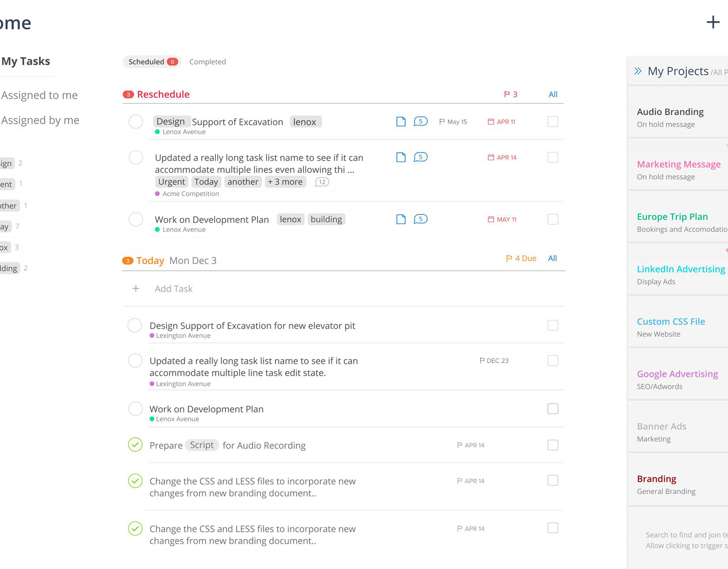Click the Today Mon Dec 3 heading
The width and height of the screenshot is (728, 569).
pos(177,260)
